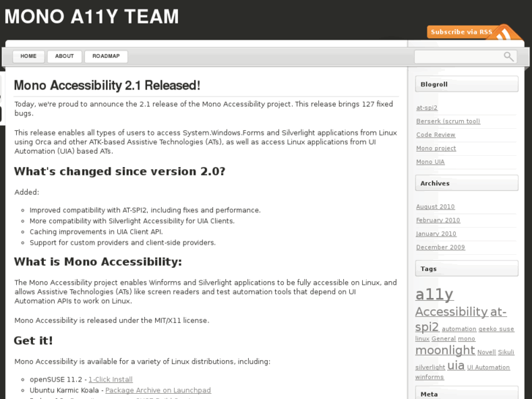Select the uia tag
This screenshot has width=532, height=399.
coord(456,366)
